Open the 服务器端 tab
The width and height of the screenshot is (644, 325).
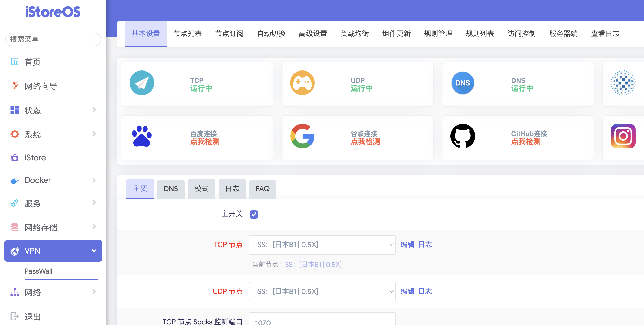(563, 34)
